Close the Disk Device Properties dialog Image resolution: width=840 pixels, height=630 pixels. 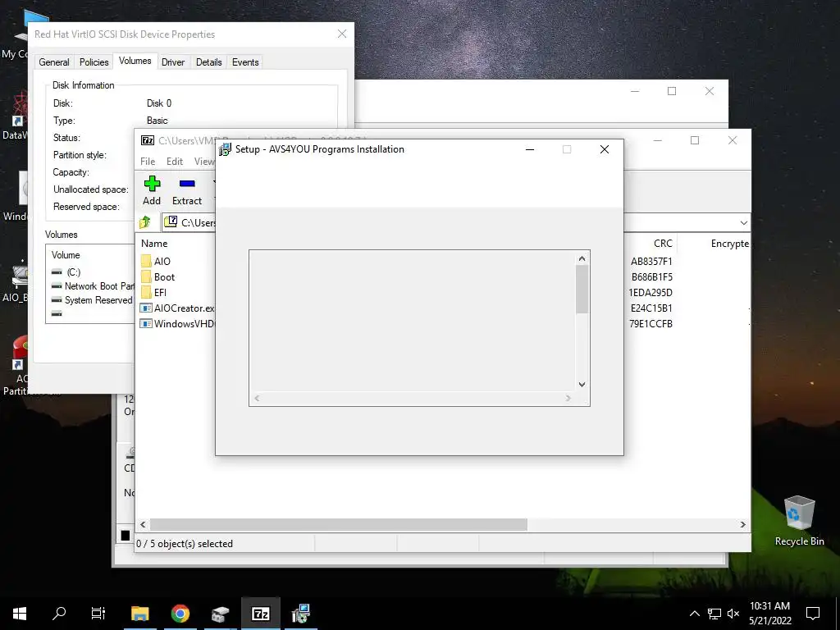(x=342, y=34)
